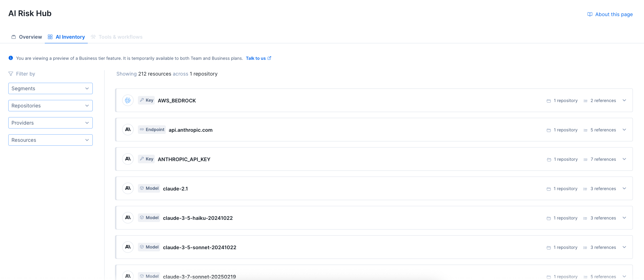The height and width of the screenshot is (280, 644).
Task: Click the book icon beside About this page
Action: pyautogui.click(x=590, y=14)
